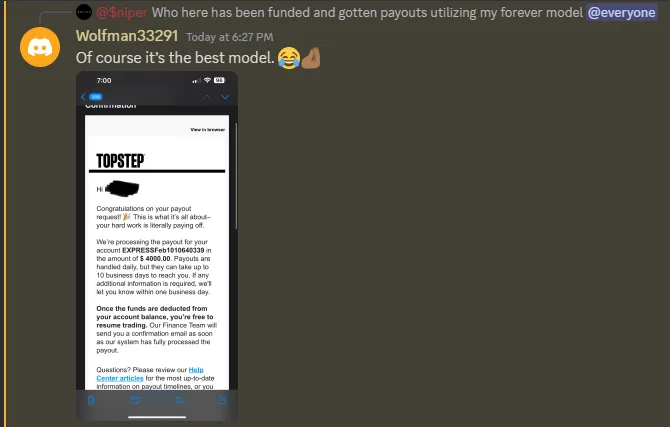The width and height of the screenshot is (670, 427).
Task: Open the Help Center articles link
Action: pyautogui.click(x=150, y=374)
